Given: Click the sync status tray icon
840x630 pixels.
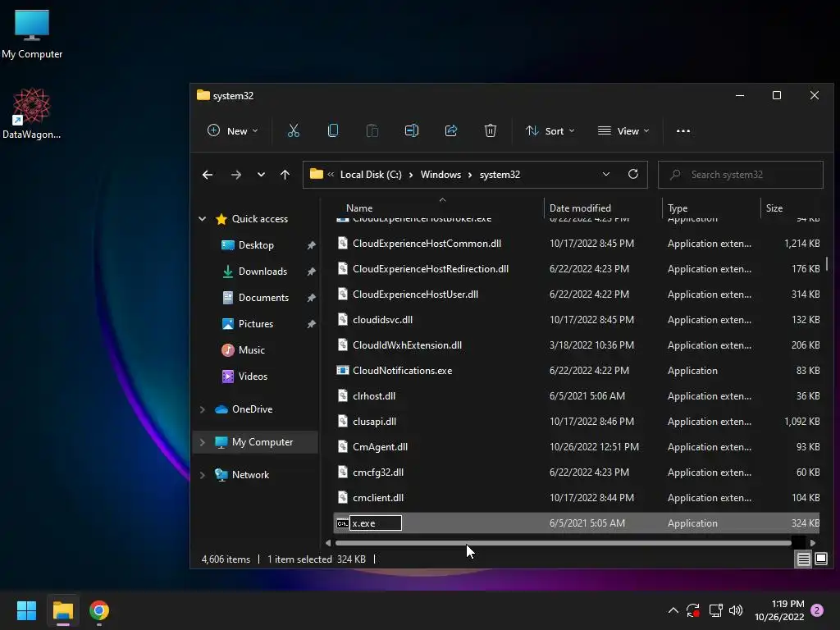Looking at the screenshot, I should point(692,610).
